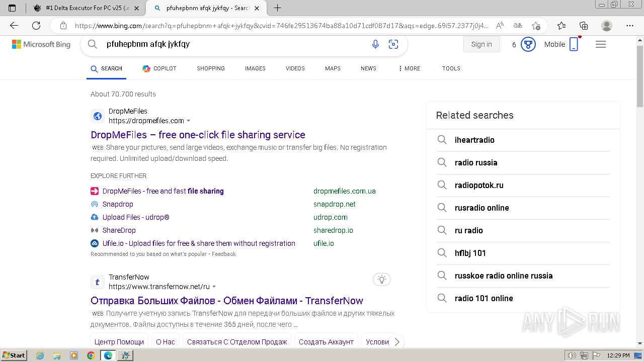Click the Центр Помощи sitelink button
Screen dimensions: 644x362
[x=119, y=342]
